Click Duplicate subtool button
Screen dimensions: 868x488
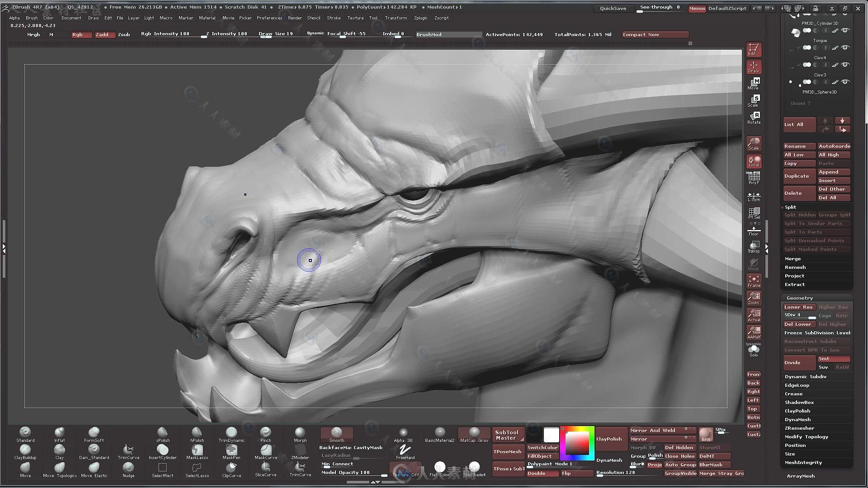coord(799,176)
